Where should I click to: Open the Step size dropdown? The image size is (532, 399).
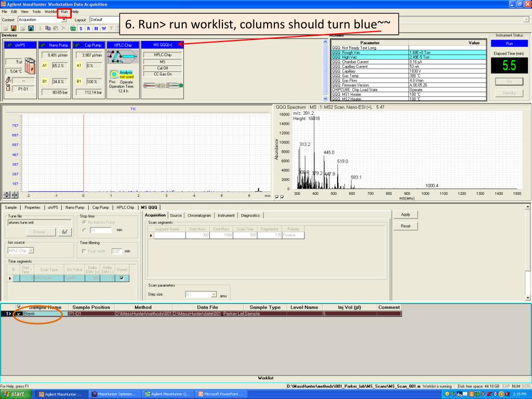(x=214, y=295)
